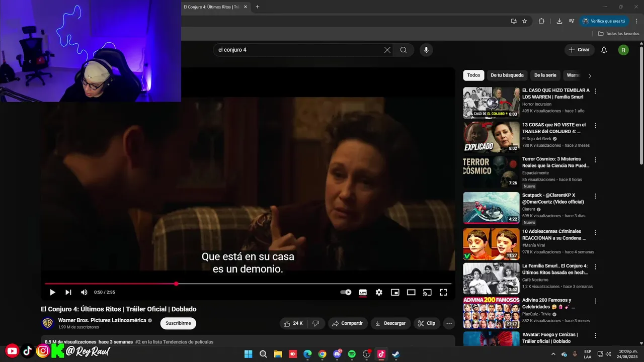Open Spotify from taskbar

tap(352, 354)
